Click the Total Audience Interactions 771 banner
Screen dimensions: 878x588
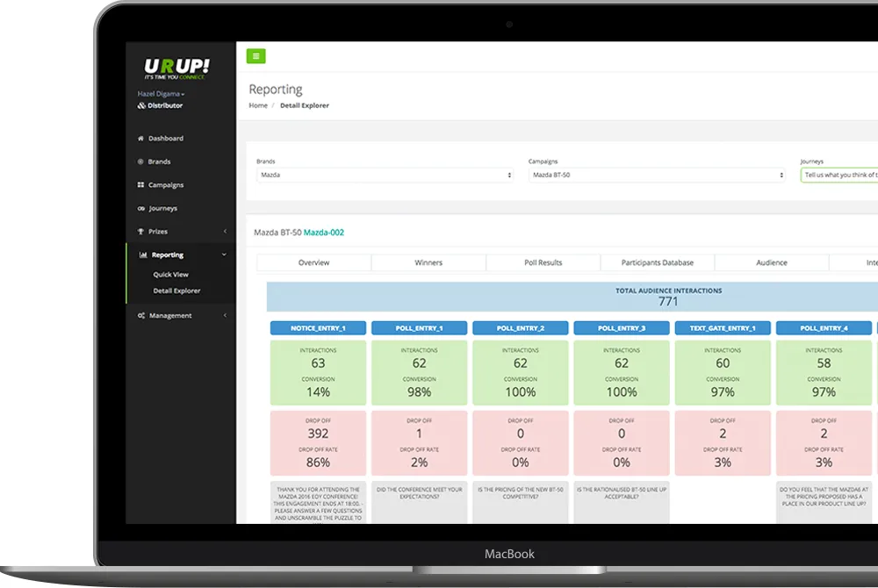[x=572, y=297]
